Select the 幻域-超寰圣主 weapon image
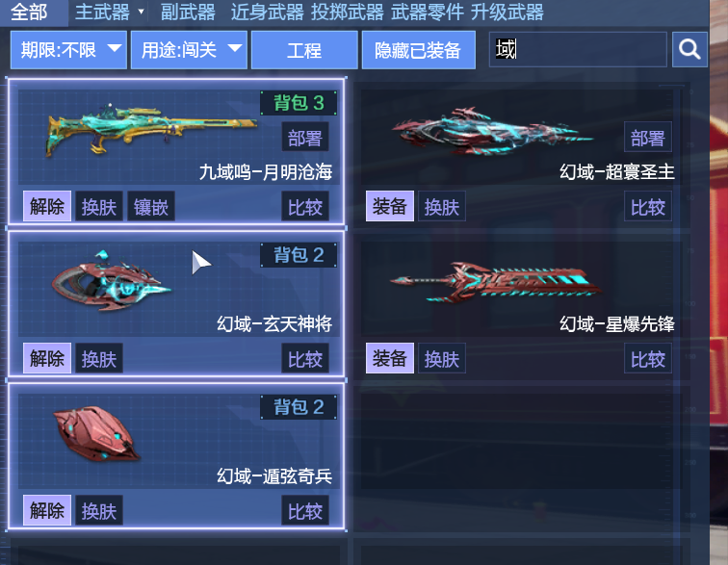The width and height of the screenshot is (728, 565). point(492,132)
